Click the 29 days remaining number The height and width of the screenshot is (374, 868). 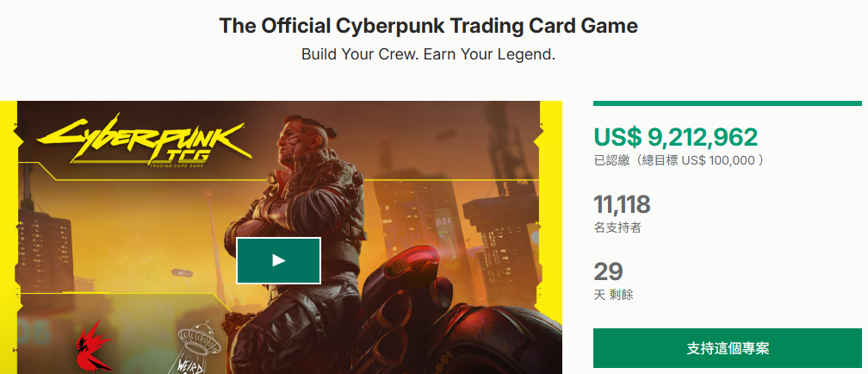[608, 272]
